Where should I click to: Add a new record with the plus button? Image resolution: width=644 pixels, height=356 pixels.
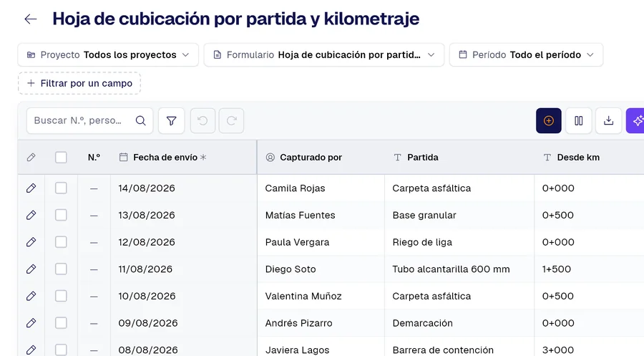pos(549,120)
